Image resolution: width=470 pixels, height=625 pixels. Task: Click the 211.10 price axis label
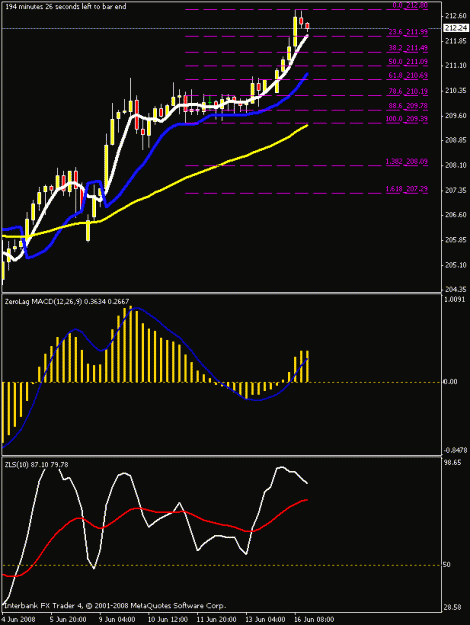[456, 66]
